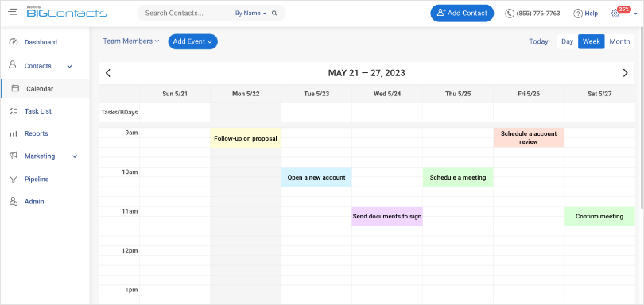Click the phone icon beside the support number

pyautogui.click(x=510, y=14)
